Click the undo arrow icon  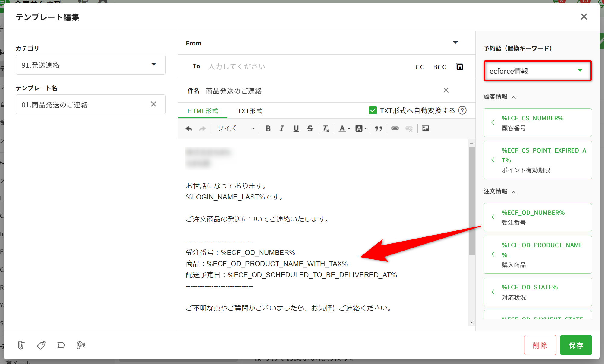point(189,129)
